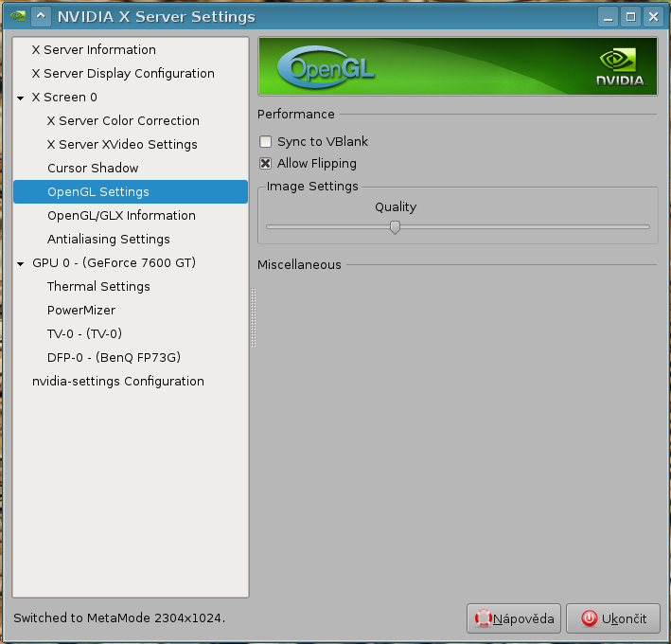Collapse the X Screen 0 tree node

[20, 98]
